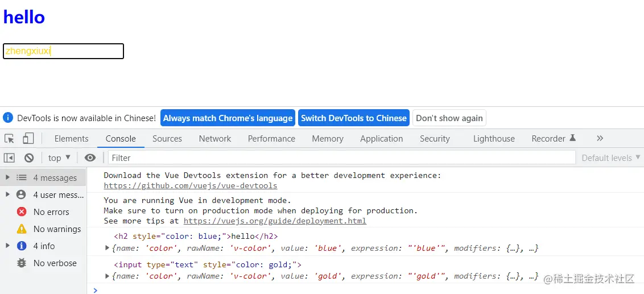Viewport: 644px width, 294px height.
Task: Toggle the device toolbar icon
Action: (28, 139)
